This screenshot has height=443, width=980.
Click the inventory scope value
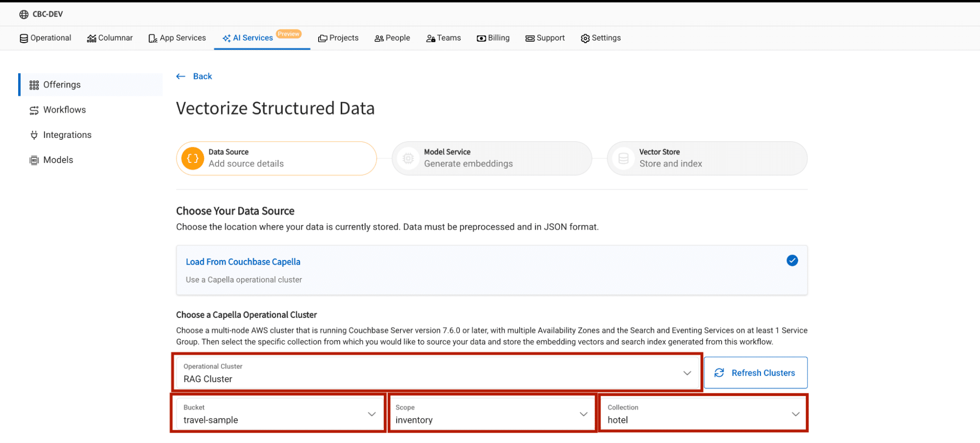(x=414, y=420)
